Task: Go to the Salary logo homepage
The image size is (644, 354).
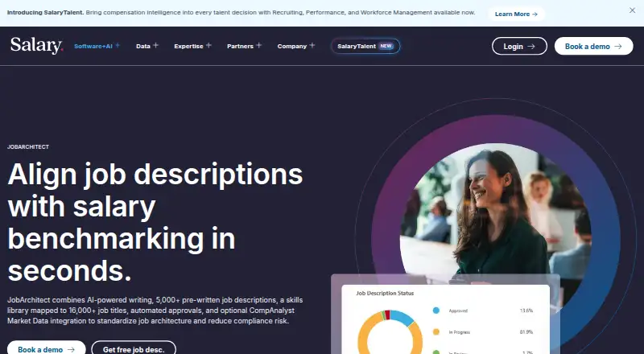Action: (37, 46)
